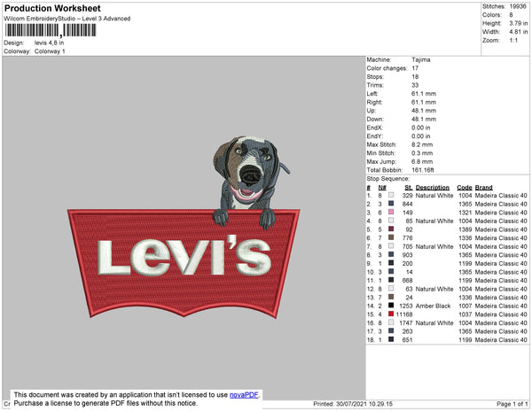Click the red color swatch in stop row 15
This screenshot has width=532, height=411.
coord(391,314)
